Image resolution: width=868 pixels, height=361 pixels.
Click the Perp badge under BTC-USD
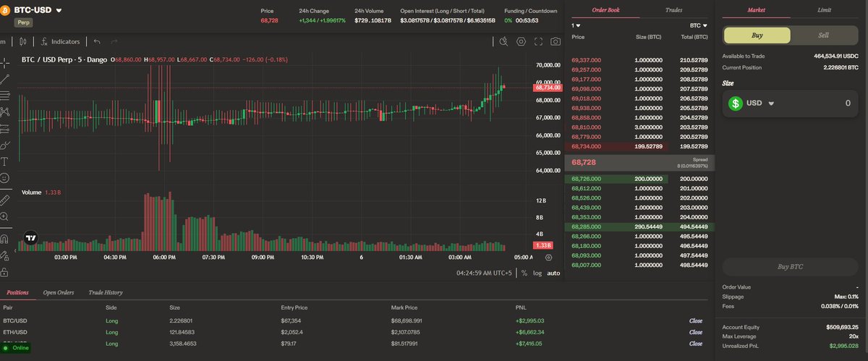click(25, 22)
